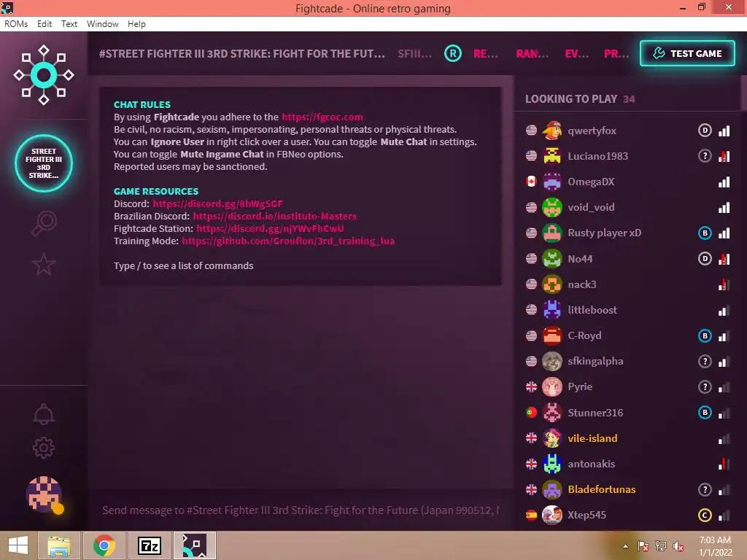Click the rank D badge beside qwertyfox
The width and height of the screenshot is (747, 560).
pyautogui.click(x=705, y=131)
